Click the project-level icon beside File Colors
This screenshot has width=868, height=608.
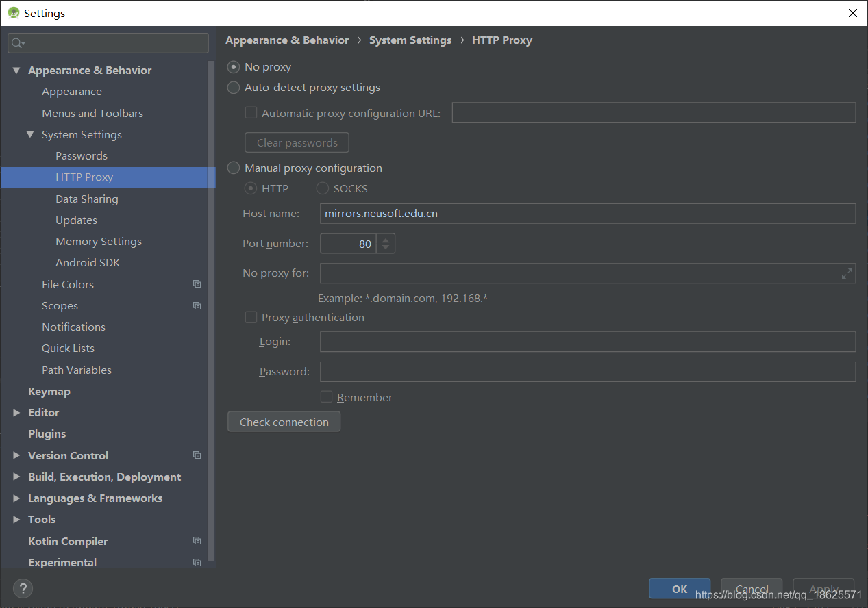click(x=197, y=284)
